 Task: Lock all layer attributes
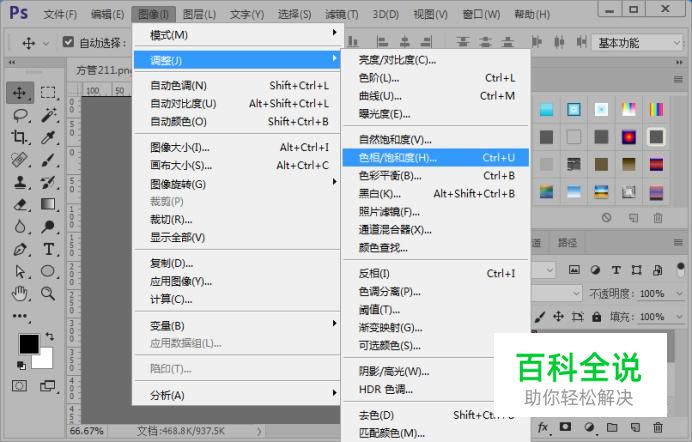click(x=597, y=316)
